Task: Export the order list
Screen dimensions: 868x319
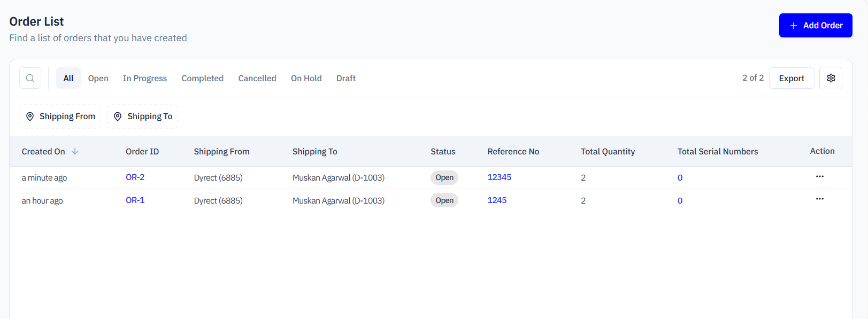Action: click(x=792, y=78)
